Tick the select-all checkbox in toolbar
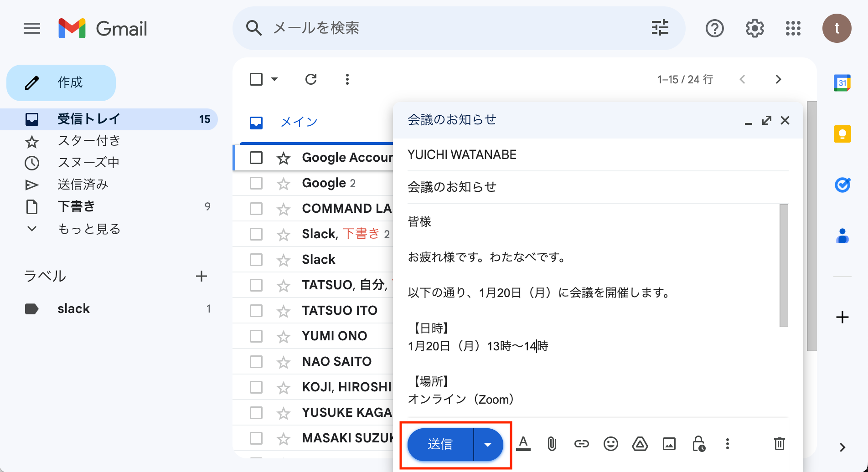This screenshot has height=472, width=868. (256, 79)
